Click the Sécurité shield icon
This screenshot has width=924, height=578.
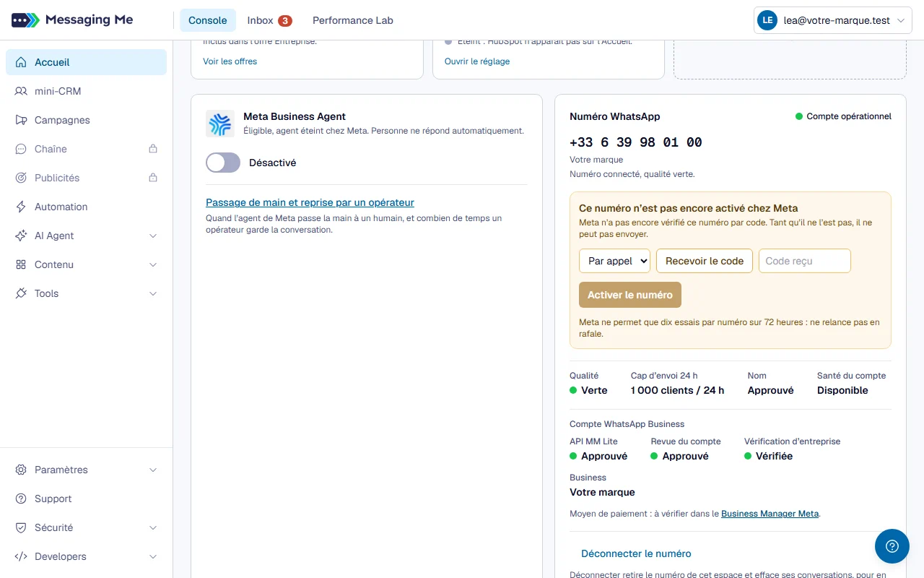tap(21, 527)
